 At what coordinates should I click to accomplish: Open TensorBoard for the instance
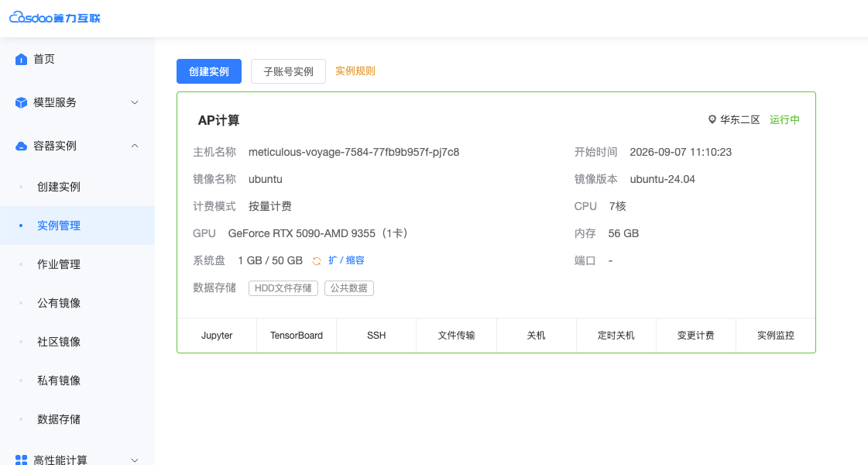click(x=296, y=336)
